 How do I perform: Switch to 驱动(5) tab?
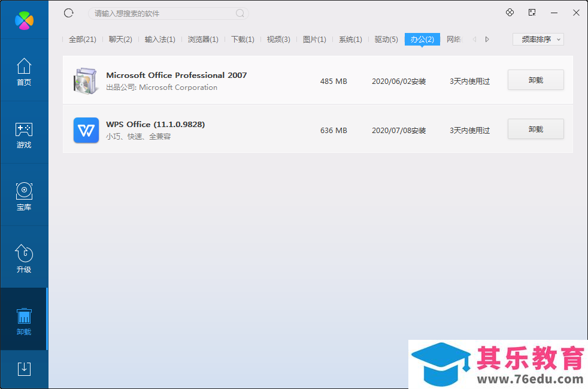click(x=386, y=40)
